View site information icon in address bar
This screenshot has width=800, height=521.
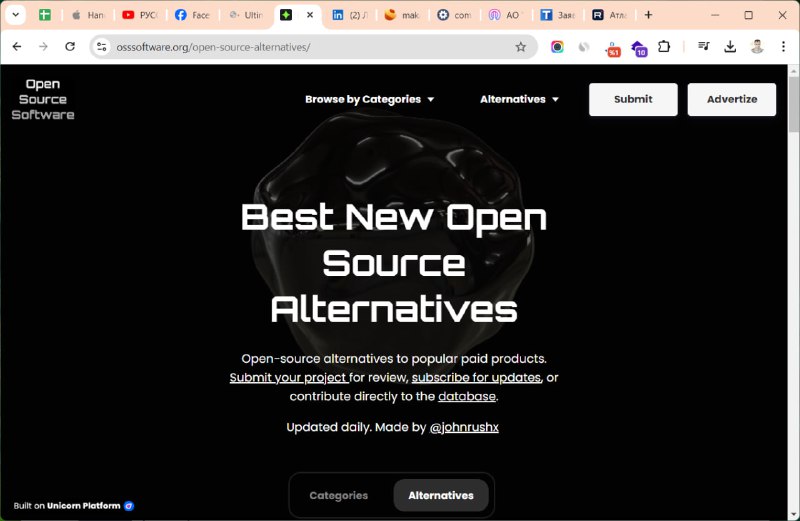tap(102, 47)
